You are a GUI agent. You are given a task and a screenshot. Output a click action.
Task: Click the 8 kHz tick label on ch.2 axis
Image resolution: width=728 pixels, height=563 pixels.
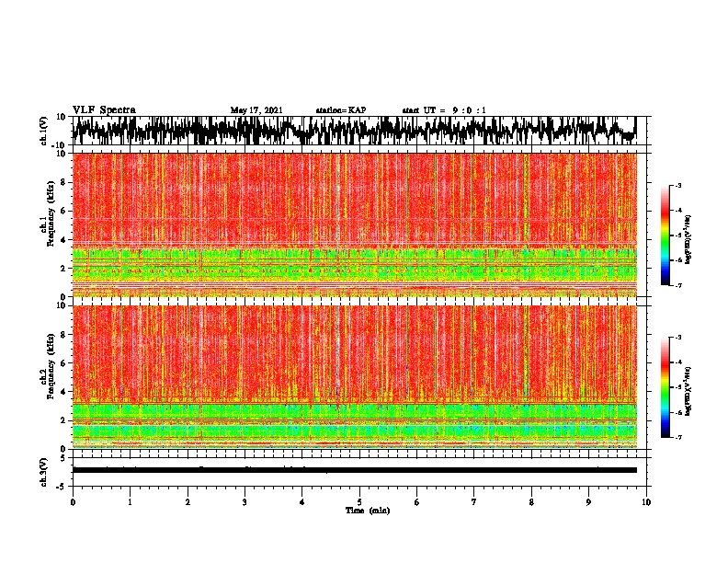63,335
